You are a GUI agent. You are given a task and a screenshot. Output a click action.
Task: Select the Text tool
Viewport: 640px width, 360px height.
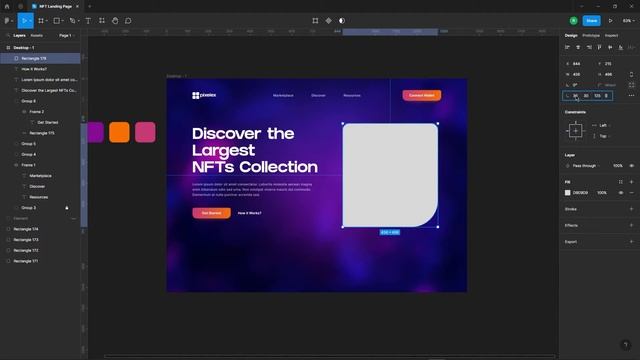click(x=88, y=21)
